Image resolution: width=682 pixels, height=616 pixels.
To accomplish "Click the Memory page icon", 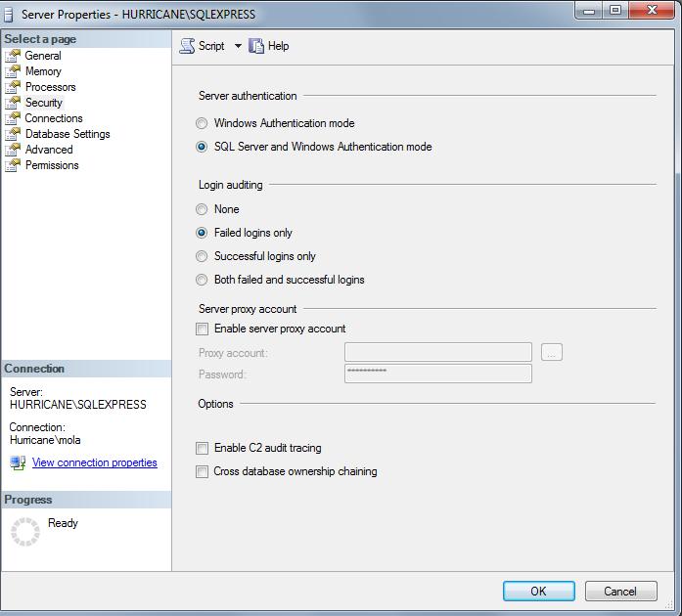I will [13, 71].
